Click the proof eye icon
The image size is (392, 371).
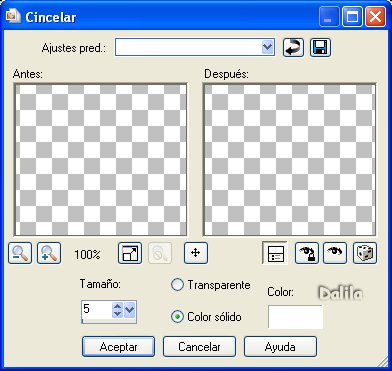tap(335, 253)
